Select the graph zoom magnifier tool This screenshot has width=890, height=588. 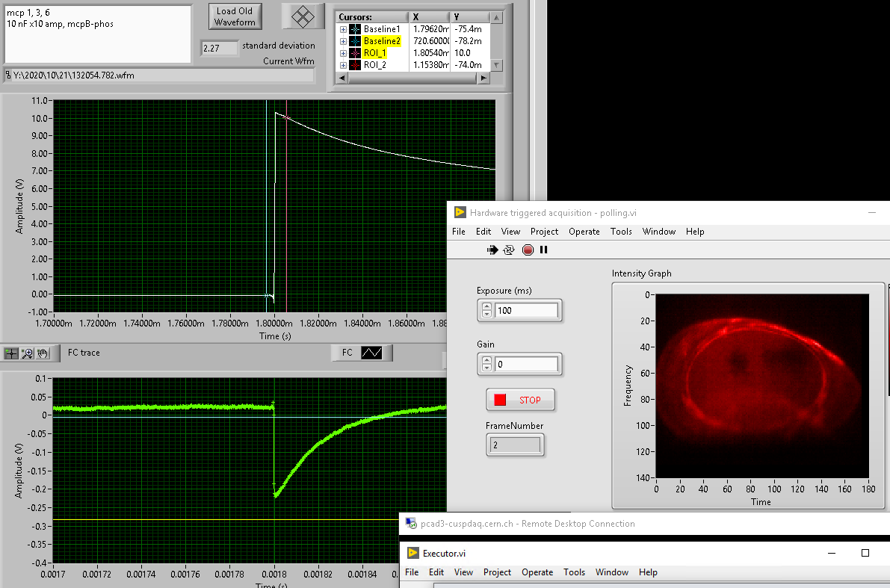tap(28, 353)
